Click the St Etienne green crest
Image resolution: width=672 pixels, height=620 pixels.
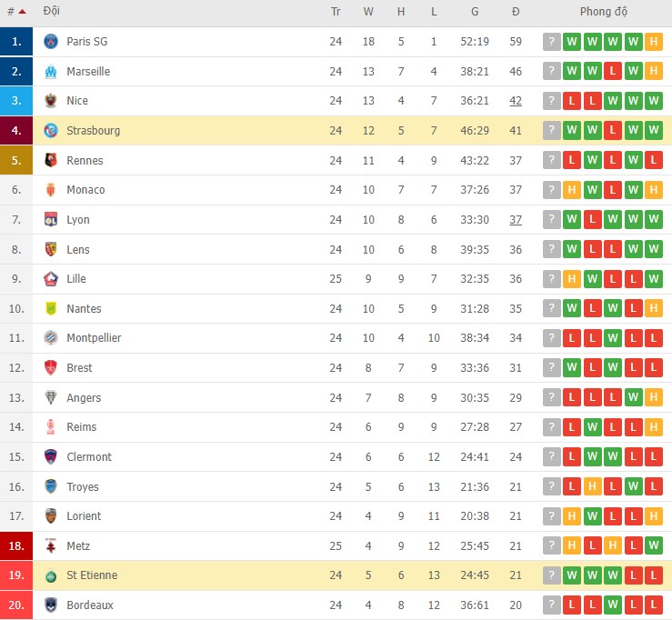pos(51,575)
